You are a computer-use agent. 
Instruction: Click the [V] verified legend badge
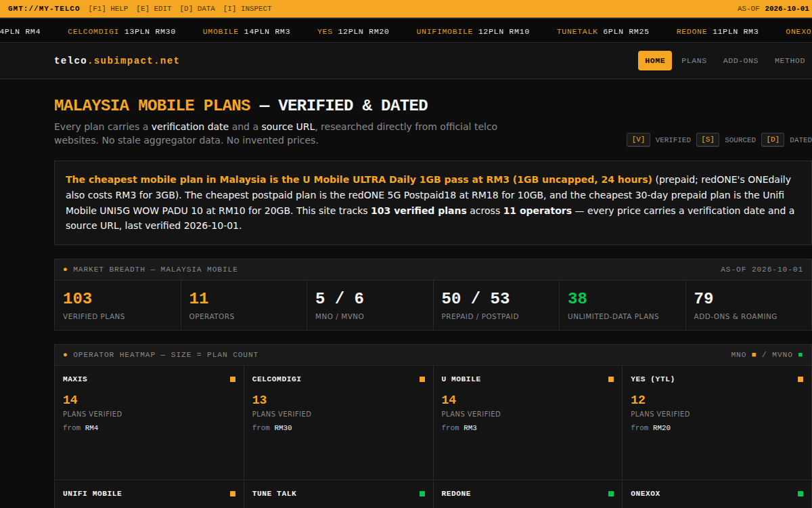pos(638,140)
